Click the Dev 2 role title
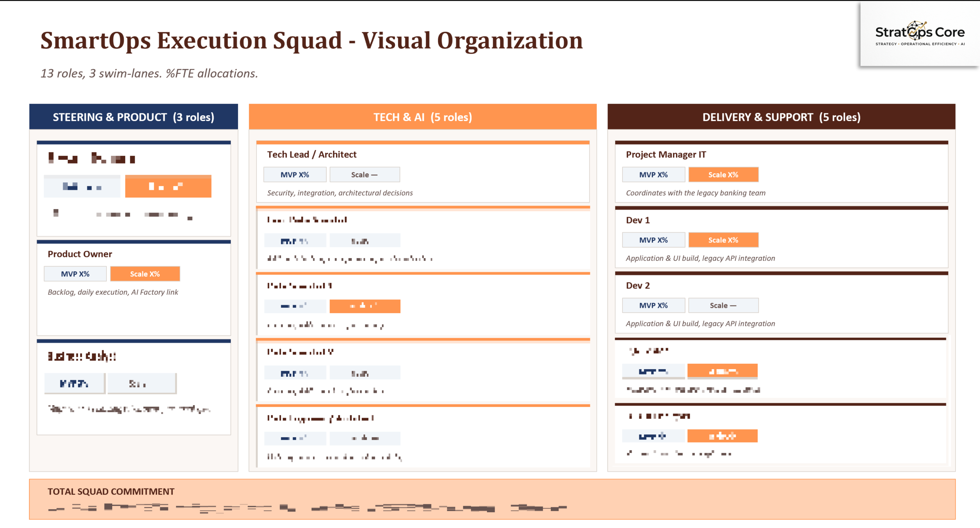The height and width of the screenshot is (528, 980). tap(638, 286)
